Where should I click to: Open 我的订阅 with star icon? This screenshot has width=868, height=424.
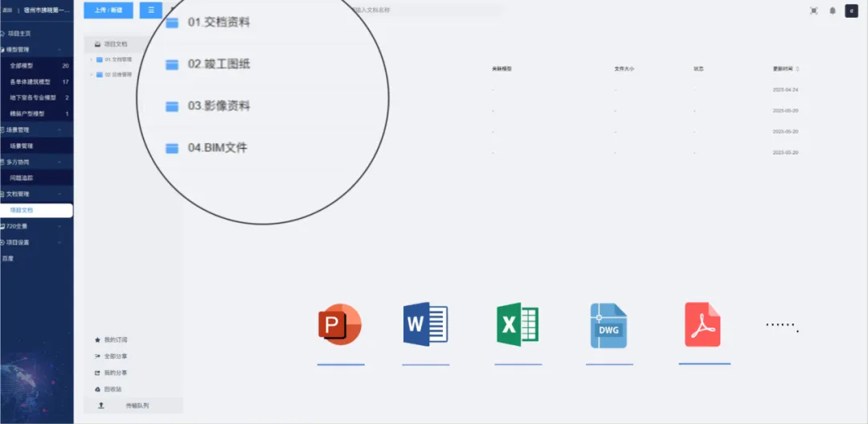coord(115,340)
